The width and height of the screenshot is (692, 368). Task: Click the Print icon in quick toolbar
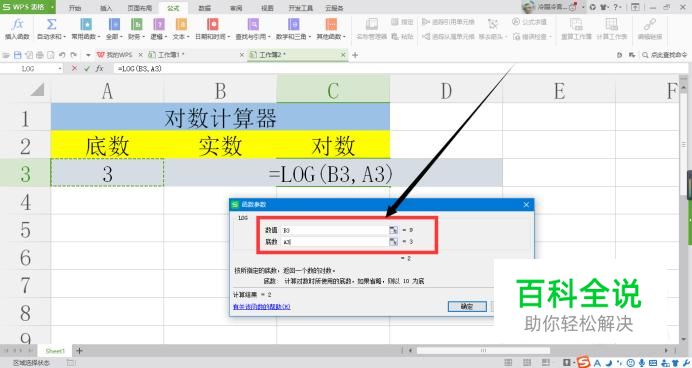pos(40,55)
